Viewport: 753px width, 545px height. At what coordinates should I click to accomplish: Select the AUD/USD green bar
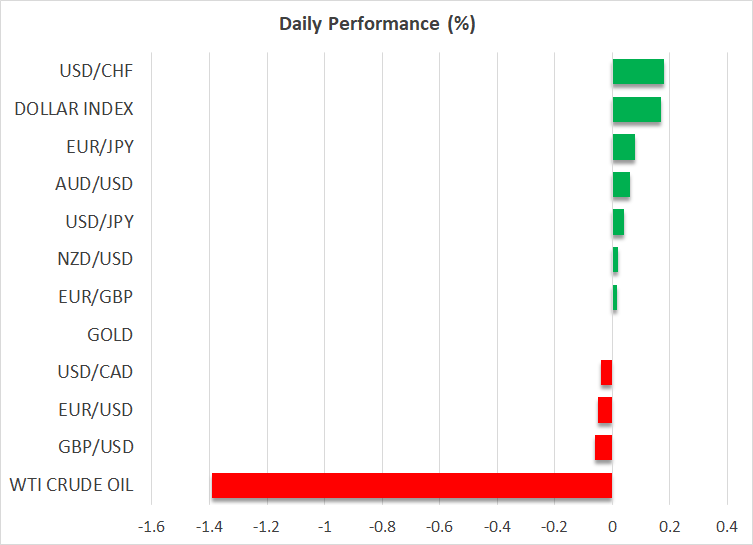[621, 184]
